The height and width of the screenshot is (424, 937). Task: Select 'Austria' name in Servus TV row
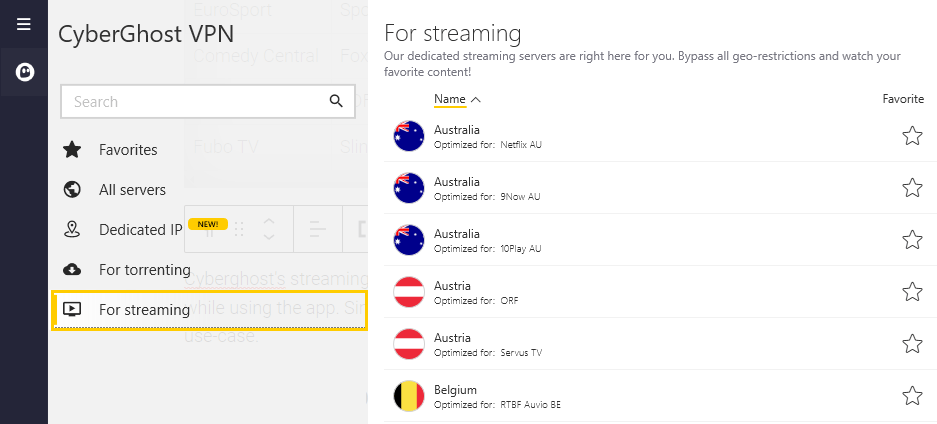click(x=452, y=337)
